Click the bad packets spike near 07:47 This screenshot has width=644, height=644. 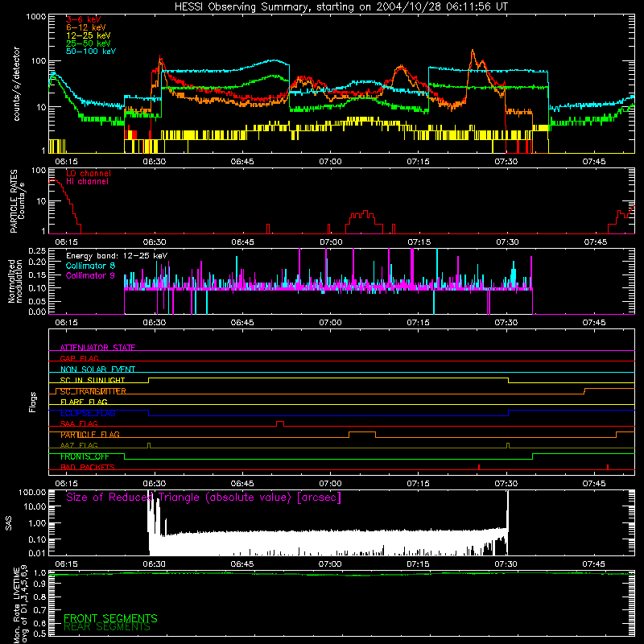coord(608,467)
